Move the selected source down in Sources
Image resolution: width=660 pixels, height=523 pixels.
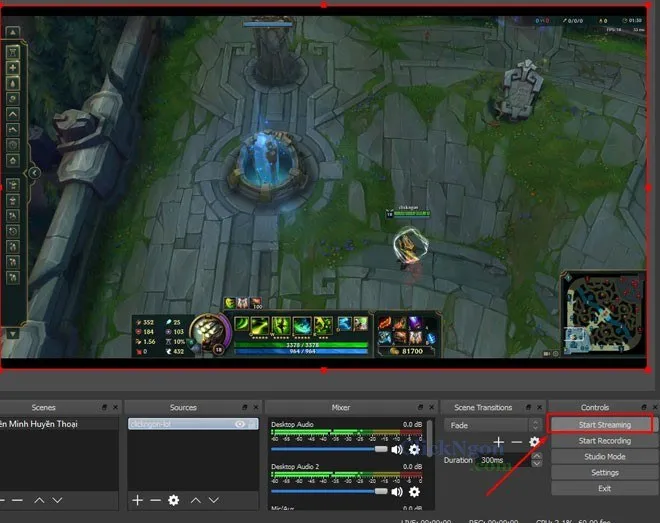pyautogui.click(x=213, y=500)
